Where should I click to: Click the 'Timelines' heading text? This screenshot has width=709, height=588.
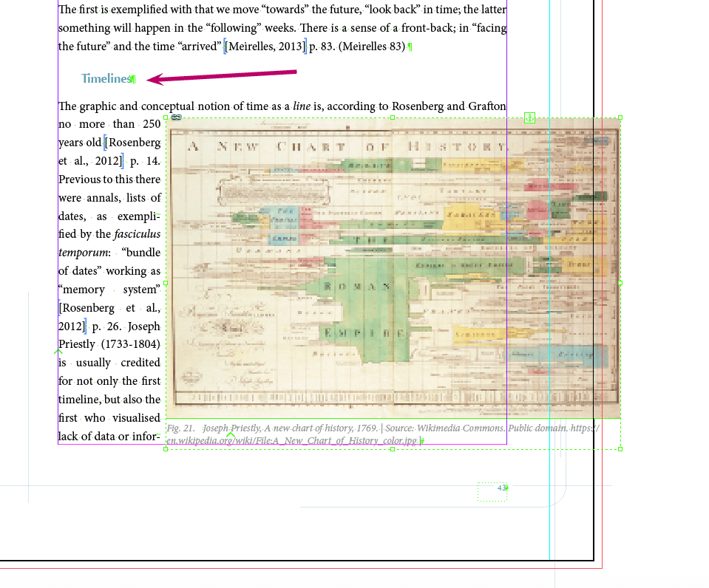click(x=107, y=78)
